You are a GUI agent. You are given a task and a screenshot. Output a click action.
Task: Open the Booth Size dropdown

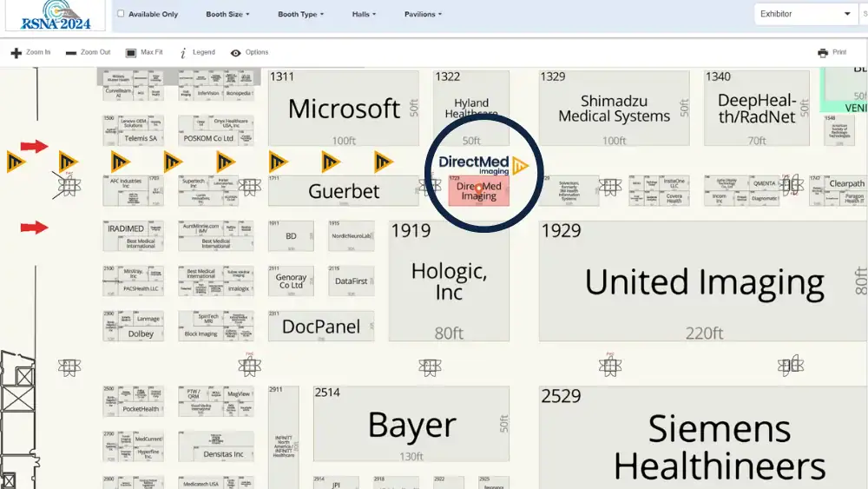[x=227, y=14]
